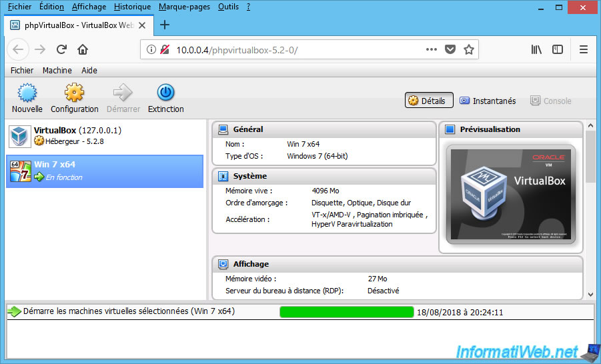Open Firefox Affichage menu
The image size is (601, 364).
(89, 7)
